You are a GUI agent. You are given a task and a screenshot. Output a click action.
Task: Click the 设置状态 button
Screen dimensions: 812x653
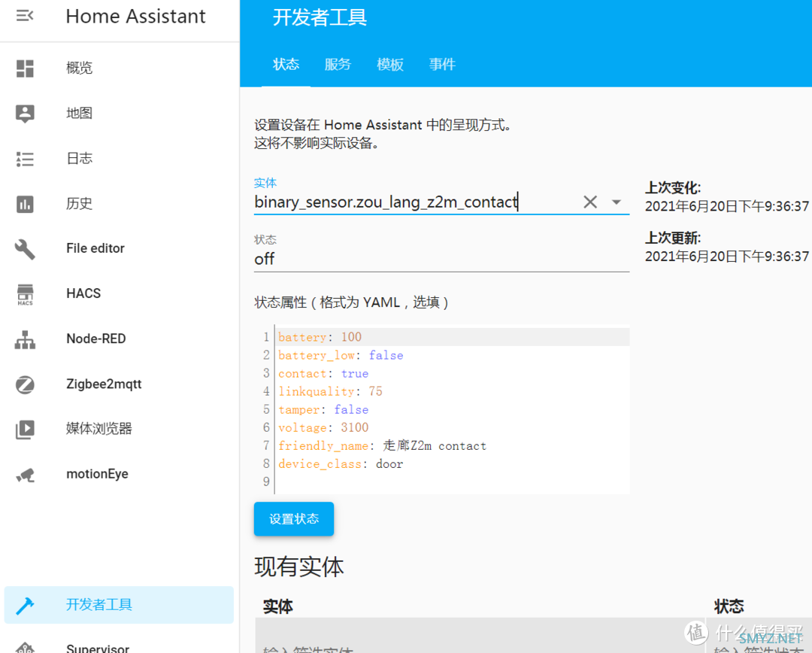(x=294, y=519)
